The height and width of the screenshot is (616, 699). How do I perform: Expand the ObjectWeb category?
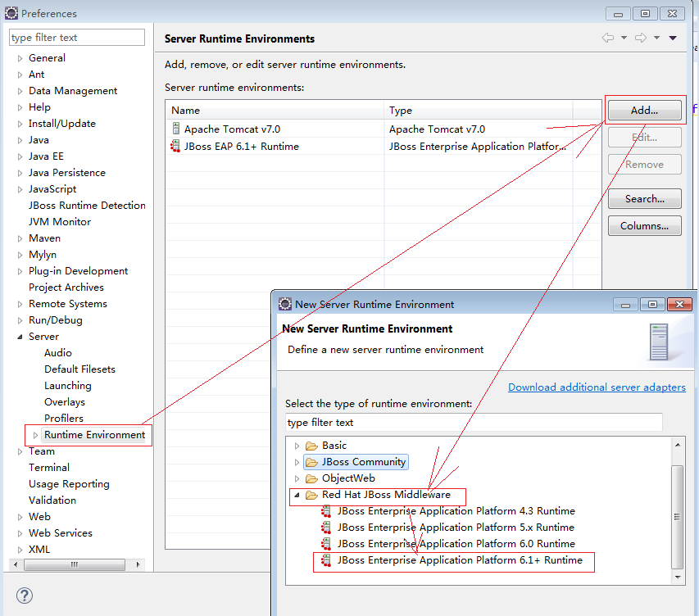click(297, 478)
